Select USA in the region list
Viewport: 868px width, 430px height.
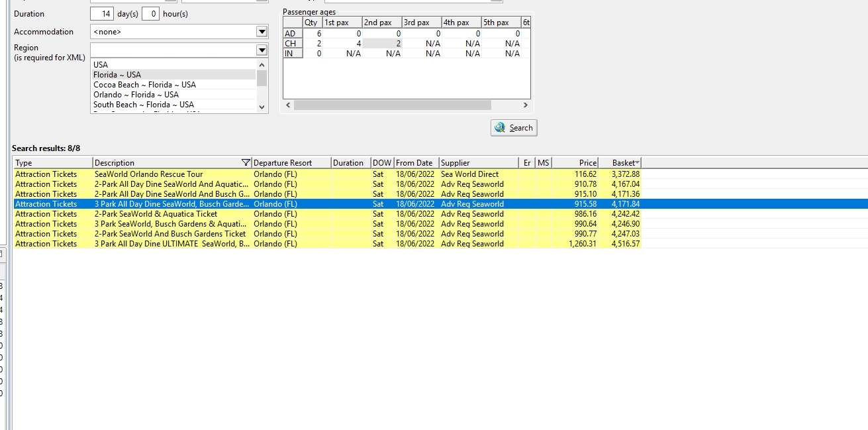pos(173,65)
